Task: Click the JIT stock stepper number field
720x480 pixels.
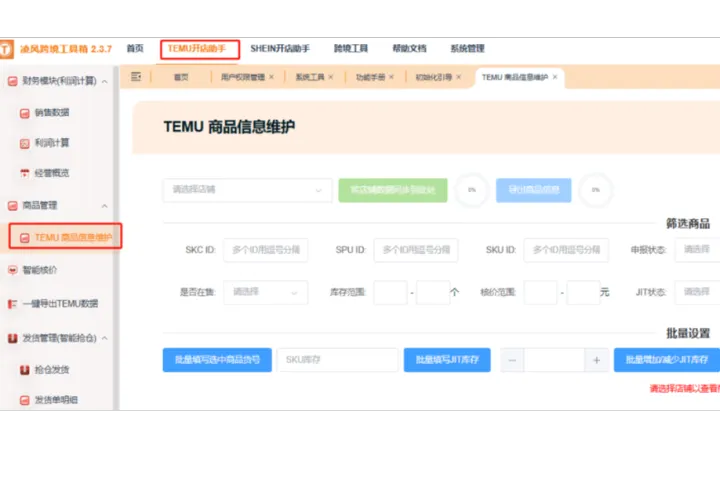Action: tap(555, 360)
